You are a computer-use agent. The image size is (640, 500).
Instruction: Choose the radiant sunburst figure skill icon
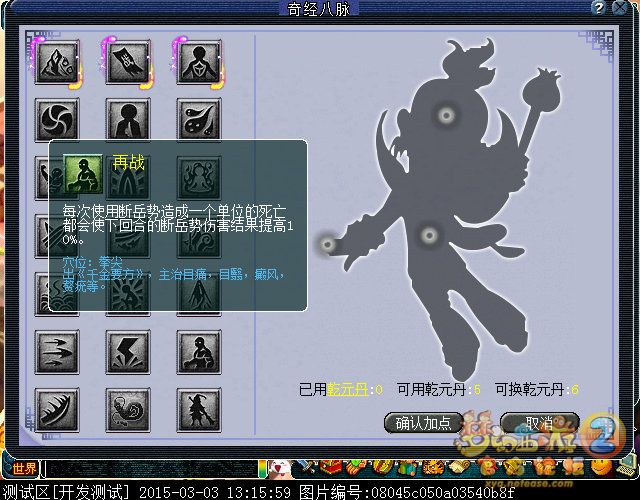128,294
